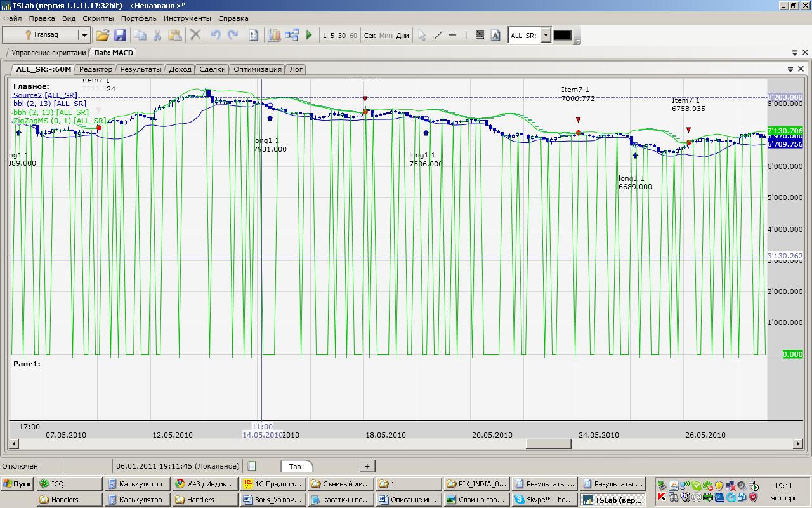Open the ALL_SR instrument dropdown
The height and width of the screenshot is (508, 812).
coord(545,36)
